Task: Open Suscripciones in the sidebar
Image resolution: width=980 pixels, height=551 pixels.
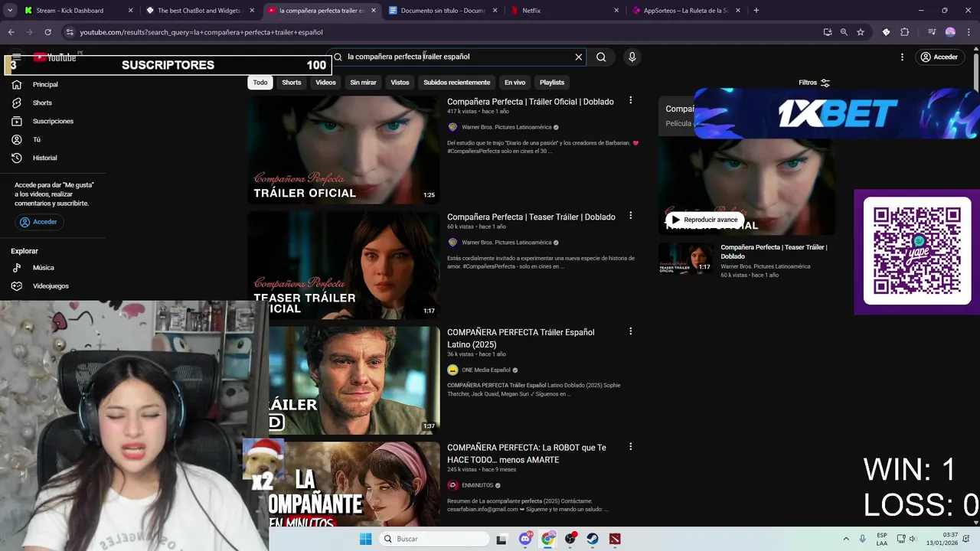Action: tap(53, 121)
